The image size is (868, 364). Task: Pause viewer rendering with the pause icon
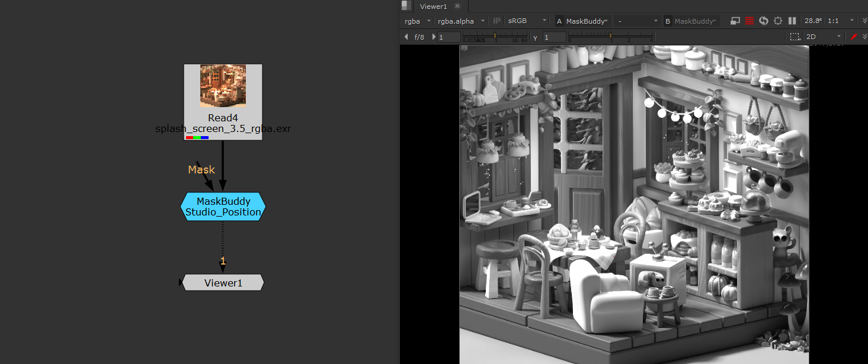point(792,21)
